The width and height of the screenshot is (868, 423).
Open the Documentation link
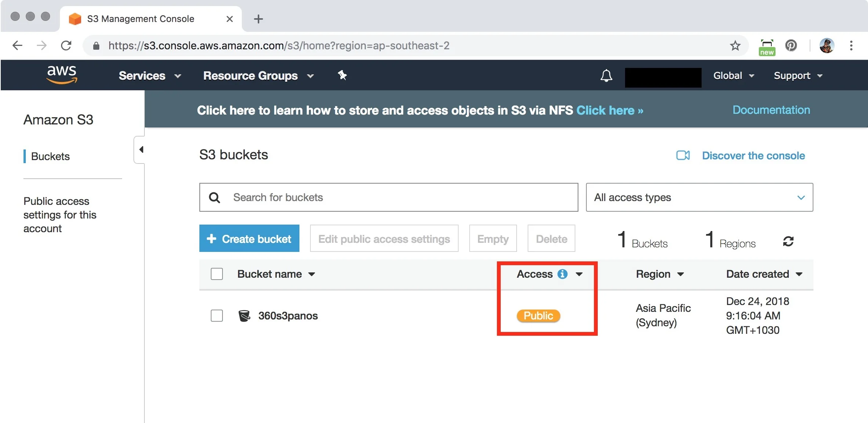point(771,110)
